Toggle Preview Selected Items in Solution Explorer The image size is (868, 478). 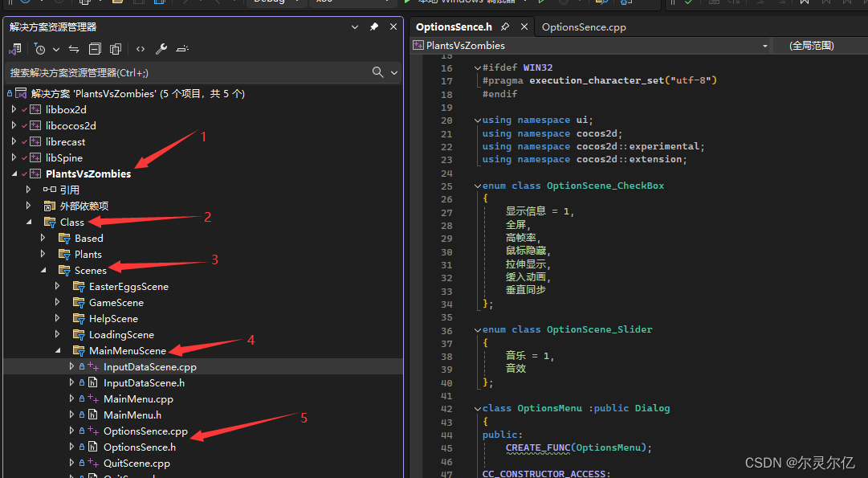tap(182, 49)
